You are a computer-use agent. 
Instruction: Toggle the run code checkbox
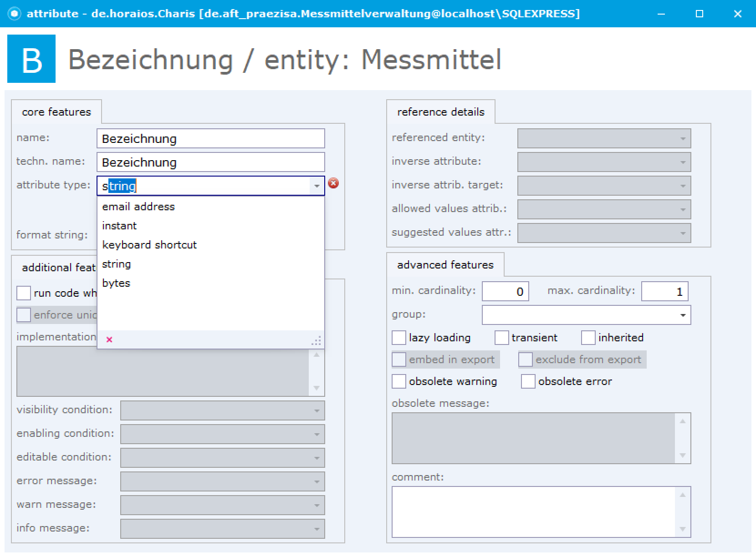pos(24,293)
